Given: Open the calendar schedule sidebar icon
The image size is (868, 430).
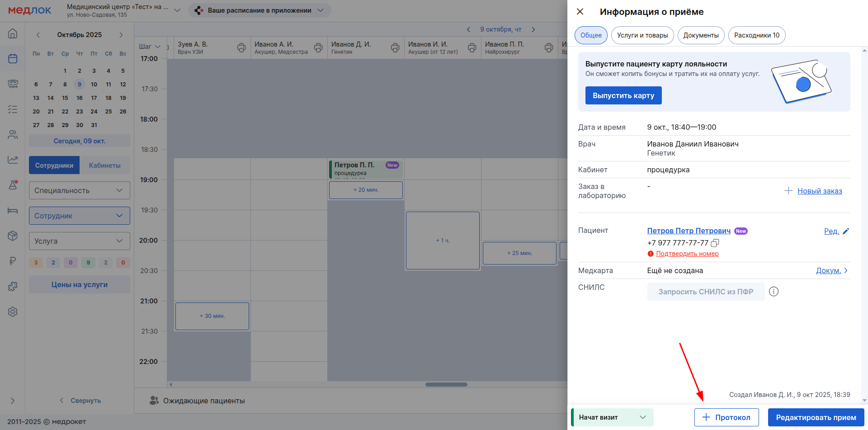Looking at the screenshot, I should click(13, 59).
